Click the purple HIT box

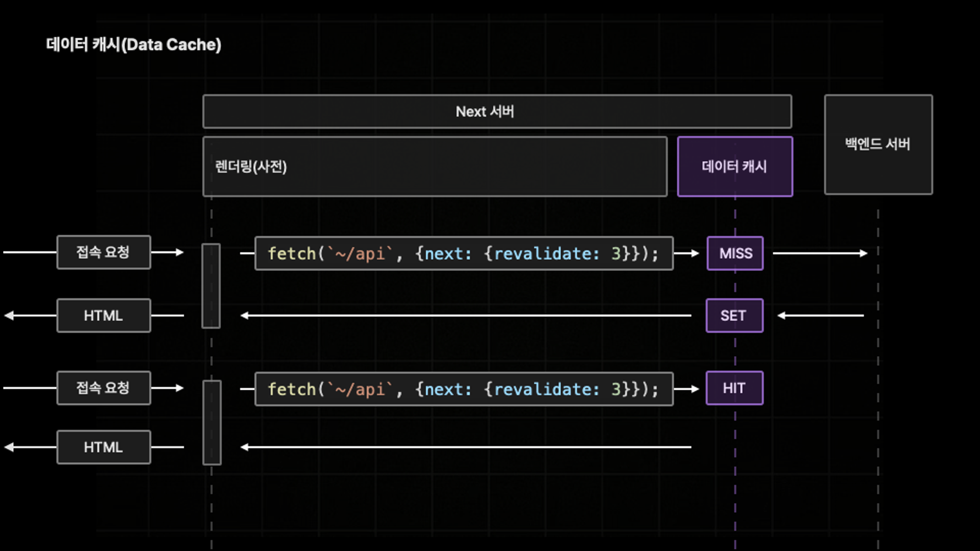click(x=734, y=388)
